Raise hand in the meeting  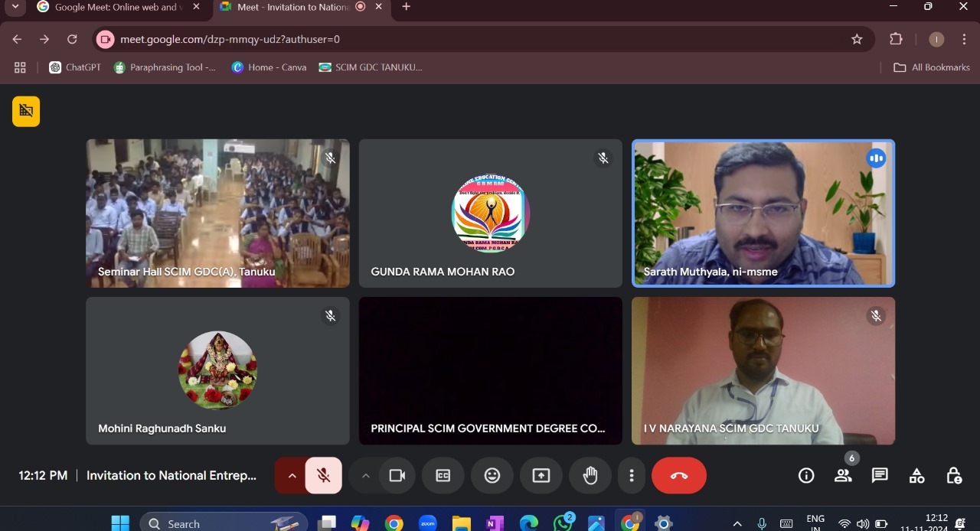(590, 476)
